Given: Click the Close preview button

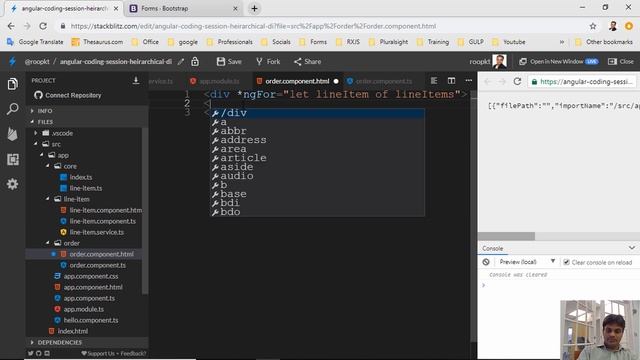Looking at the screenshot, I should pyautogui.click(x=621, y=62).
